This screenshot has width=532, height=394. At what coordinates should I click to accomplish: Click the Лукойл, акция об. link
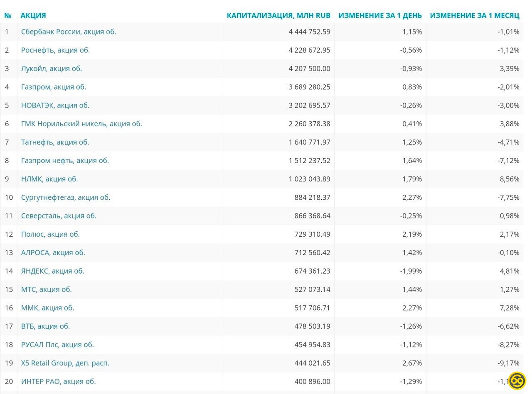(52, 69)
